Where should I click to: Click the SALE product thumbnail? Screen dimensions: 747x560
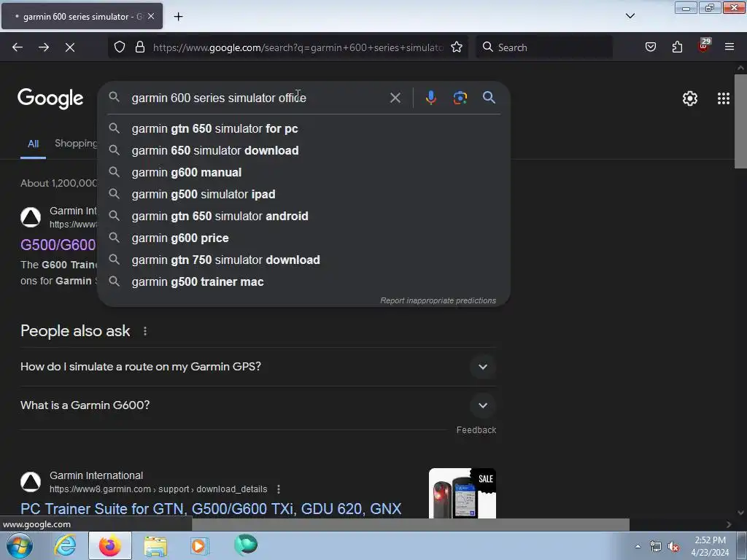[462, 494]
